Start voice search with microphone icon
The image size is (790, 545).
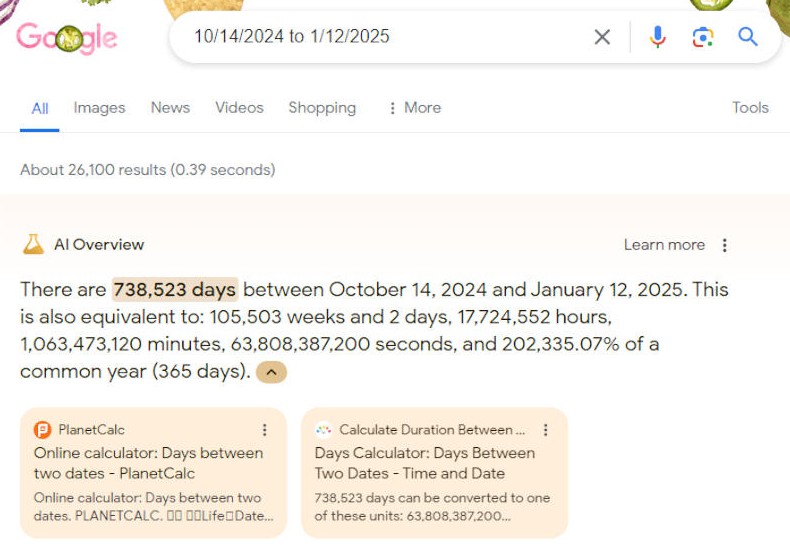(657, 37)
